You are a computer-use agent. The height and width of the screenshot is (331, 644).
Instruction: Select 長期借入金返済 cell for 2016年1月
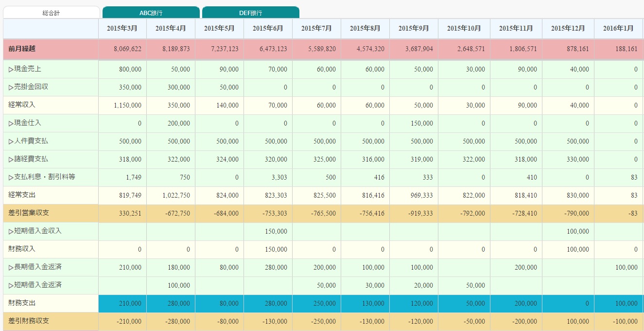tap(618, 268)
